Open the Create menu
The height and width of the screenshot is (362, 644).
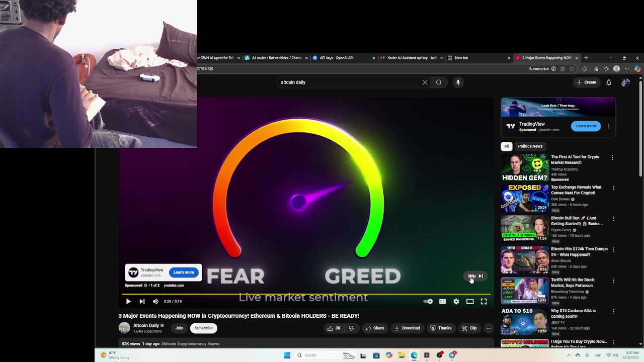point(587,82)
